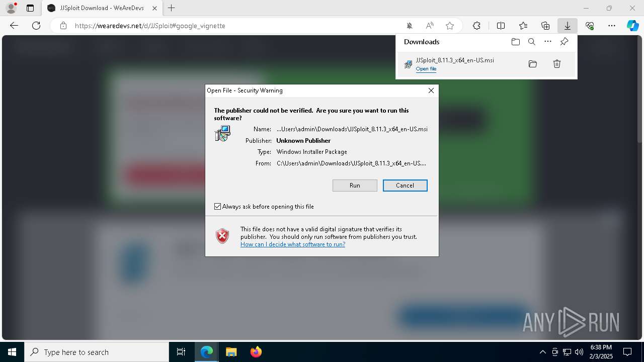Open the Windows Start menu
The image size is (644, 362).
pyautogui.click(x=12, y=352)
